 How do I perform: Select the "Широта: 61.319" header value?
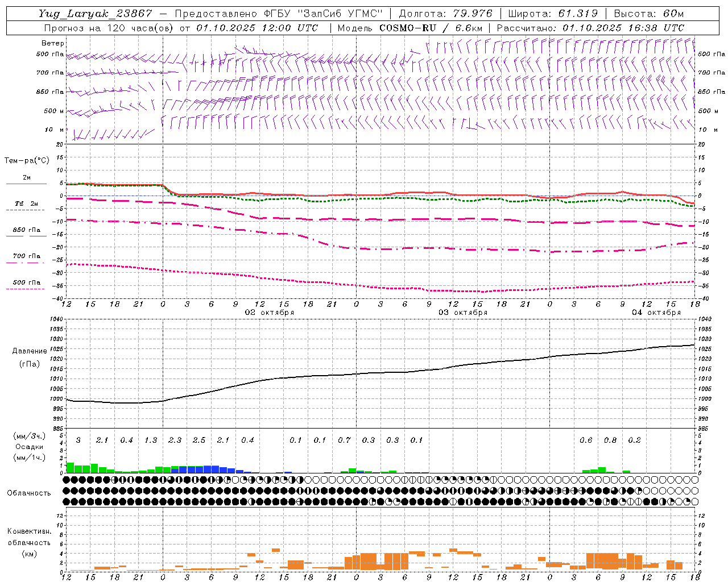pos(553,14)
